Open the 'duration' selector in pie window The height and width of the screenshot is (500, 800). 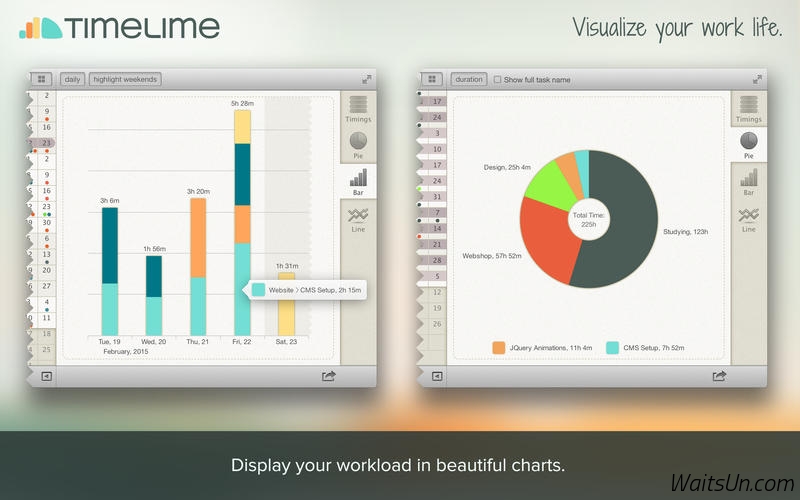(469, 79)
